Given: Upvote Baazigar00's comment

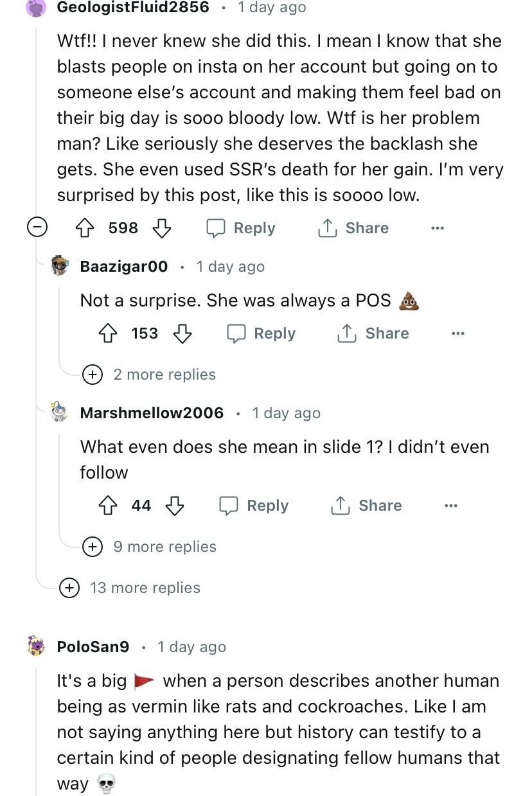Looking at the screenshot, I should 109,333.
